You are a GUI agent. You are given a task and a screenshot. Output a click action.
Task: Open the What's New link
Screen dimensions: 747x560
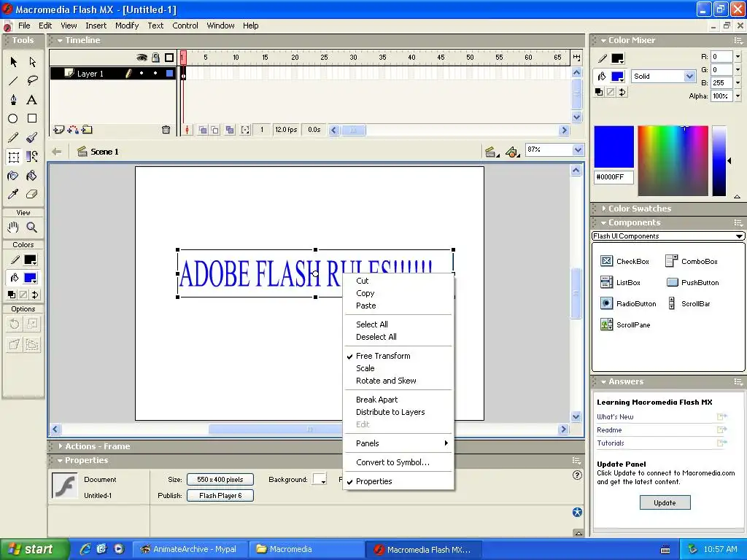615,416
